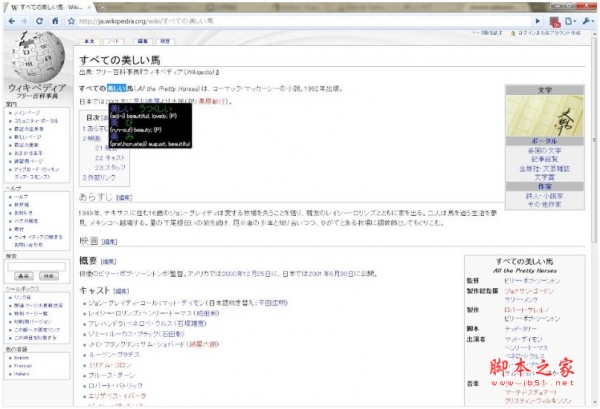
Task: Switch to the Français language version
Action: tap(23, 366)
